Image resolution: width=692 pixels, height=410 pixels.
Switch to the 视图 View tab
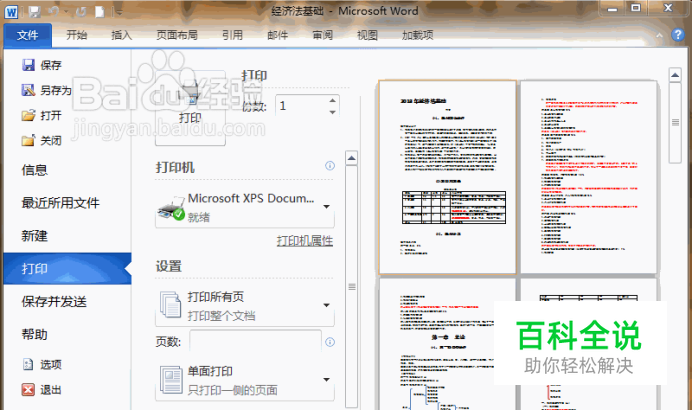tap(367, 35)
